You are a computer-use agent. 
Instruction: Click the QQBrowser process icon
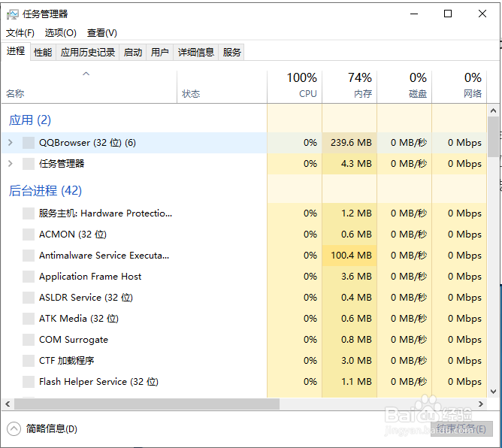(x=29, y=143)
